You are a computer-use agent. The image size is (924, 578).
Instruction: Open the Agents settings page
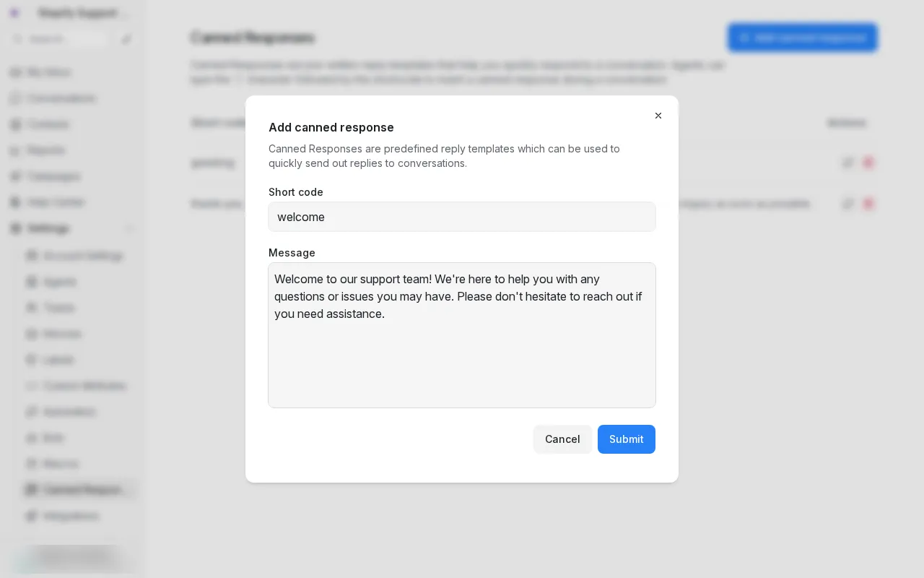(x=59, y=282)
